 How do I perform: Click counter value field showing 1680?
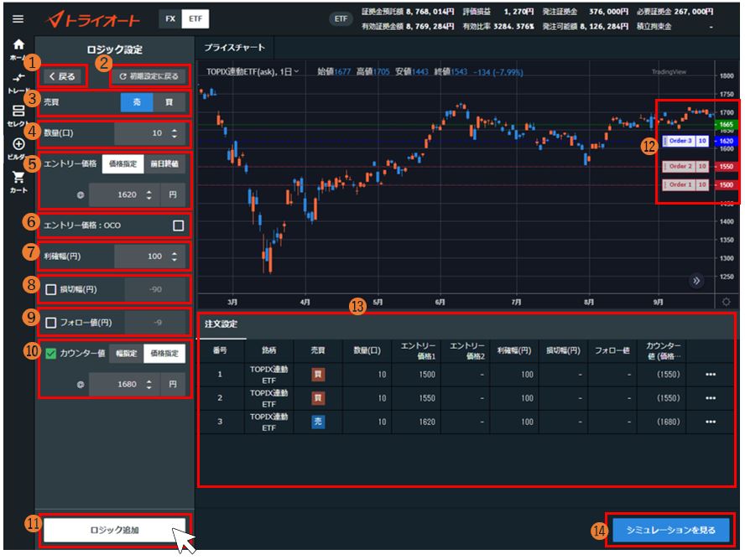pos(124,385)
